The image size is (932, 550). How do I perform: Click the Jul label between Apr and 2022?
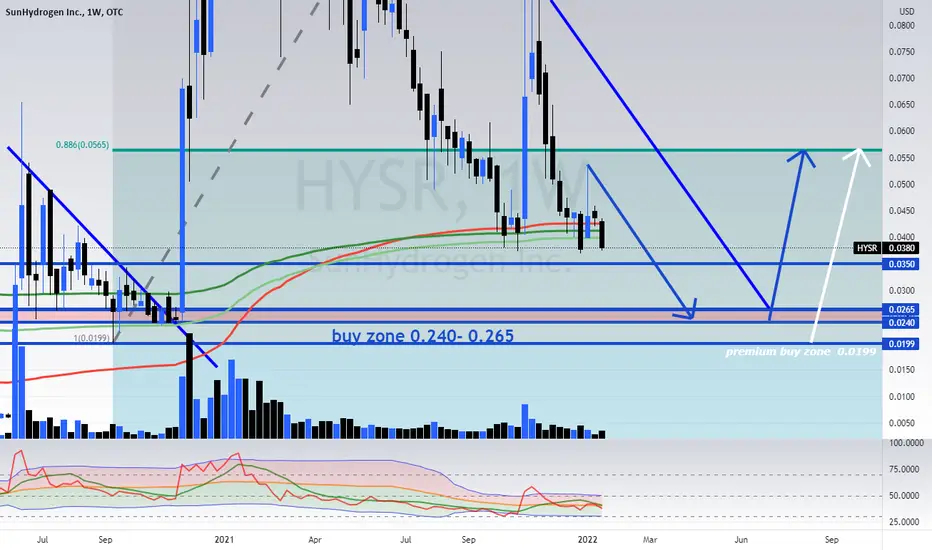click(405, 540)
